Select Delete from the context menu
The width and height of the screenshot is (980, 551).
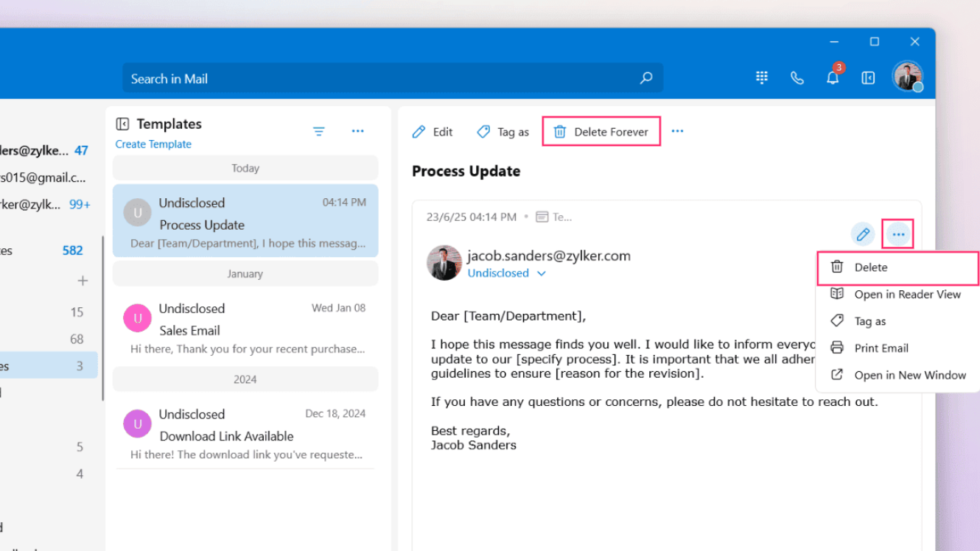(897, 267)
